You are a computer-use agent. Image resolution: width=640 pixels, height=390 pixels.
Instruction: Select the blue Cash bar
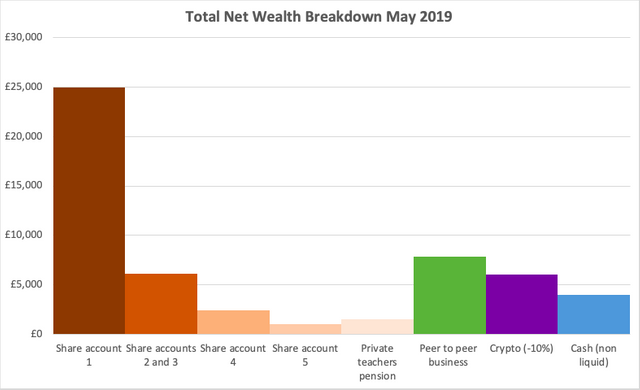tap(594, 315)
